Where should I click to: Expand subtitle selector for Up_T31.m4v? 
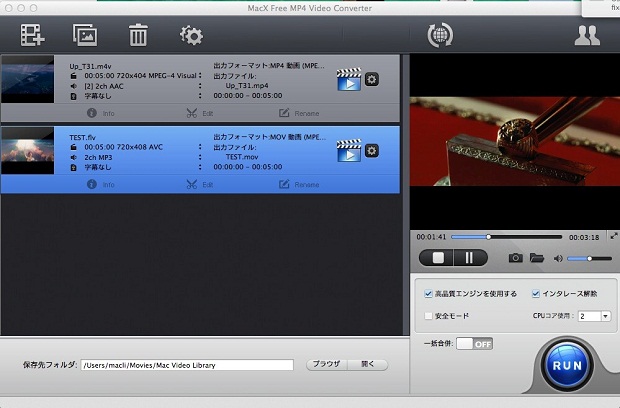(x=200, y=96)
